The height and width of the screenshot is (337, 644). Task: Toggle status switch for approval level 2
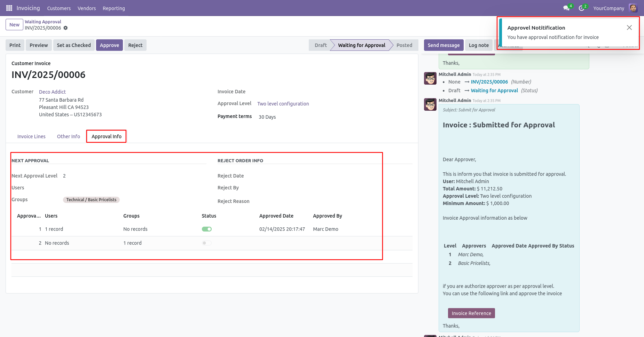207,243
